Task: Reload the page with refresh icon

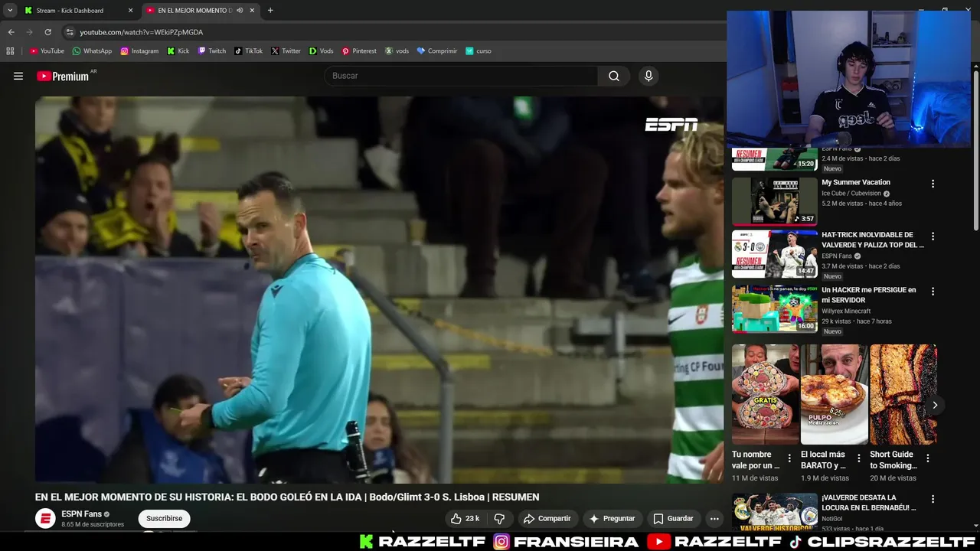Action: click(47, 32)
